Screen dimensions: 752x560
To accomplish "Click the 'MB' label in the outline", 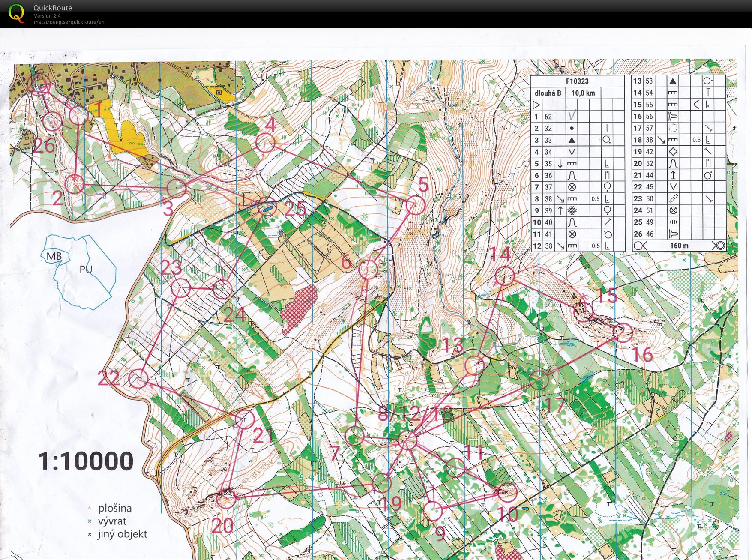I will [x=54, y=256].
